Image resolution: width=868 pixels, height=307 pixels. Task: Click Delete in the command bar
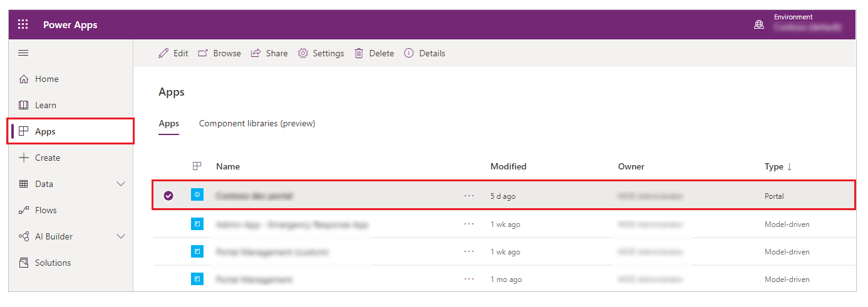pos(375,53)
